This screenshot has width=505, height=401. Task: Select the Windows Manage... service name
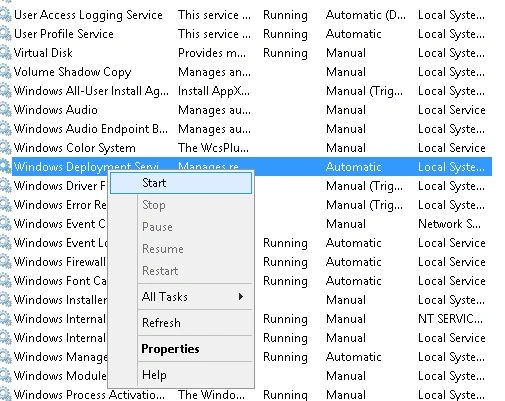click(x=60, y=357)
